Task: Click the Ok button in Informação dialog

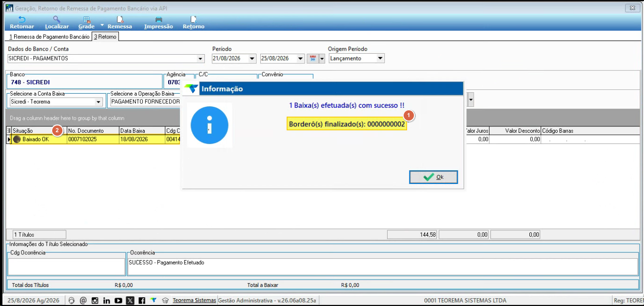Action: pyautogui.click(x=433, y=177)
